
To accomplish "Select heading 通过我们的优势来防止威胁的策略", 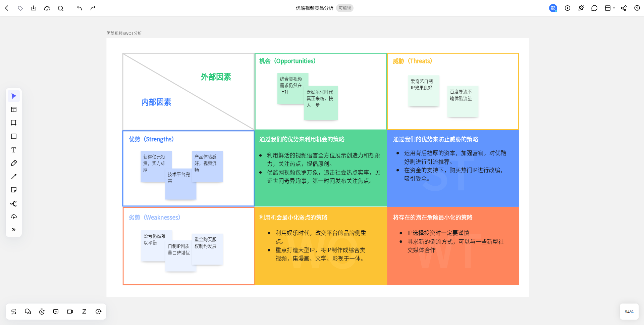I will (436, 139).
